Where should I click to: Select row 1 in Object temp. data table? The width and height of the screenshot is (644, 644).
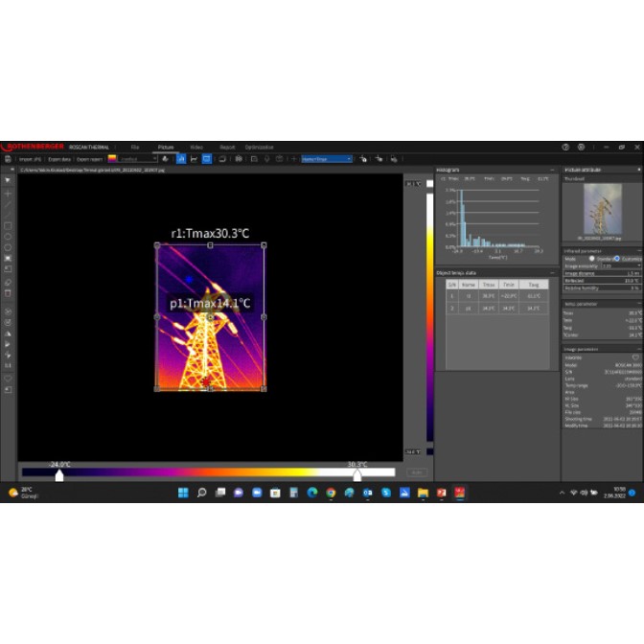497,296
